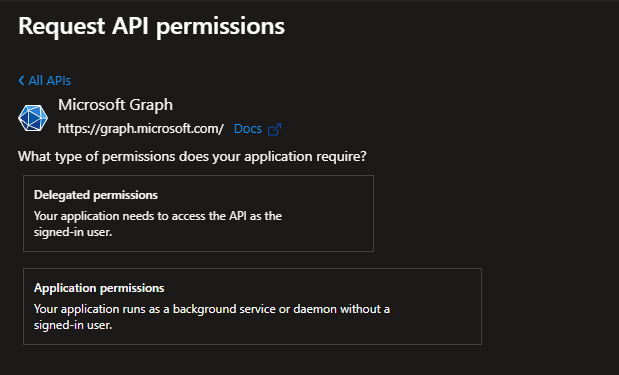Select the Delegated permissions card

pyautogui.click(x=198, y=213)
